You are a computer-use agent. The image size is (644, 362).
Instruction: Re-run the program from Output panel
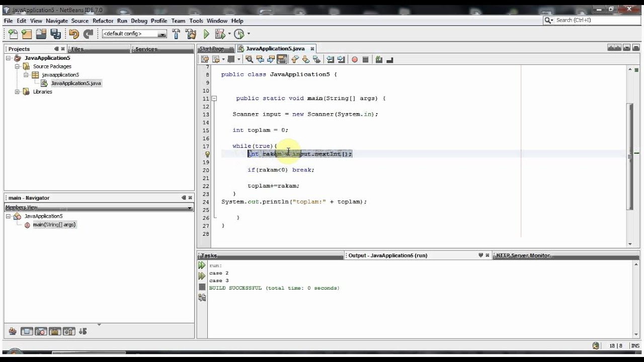pos(202,265)
